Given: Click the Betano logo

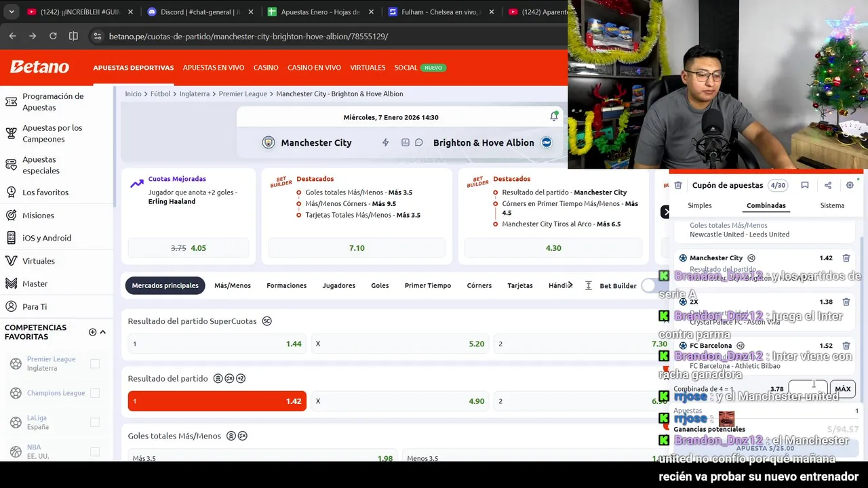Looking at the screenshot, I should click(39, 67).
